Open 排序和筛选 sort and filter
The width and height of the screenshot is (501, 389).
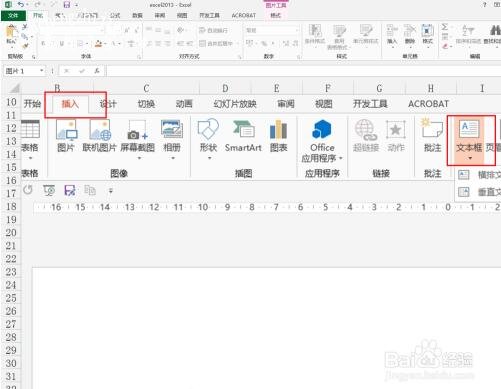[468, 35]
